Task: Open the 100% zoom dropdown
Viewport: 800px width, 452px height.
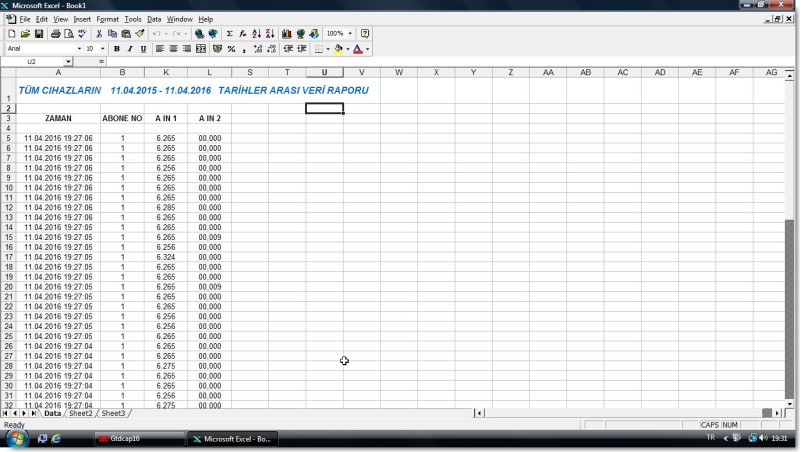Action: (x=350, y=34)
